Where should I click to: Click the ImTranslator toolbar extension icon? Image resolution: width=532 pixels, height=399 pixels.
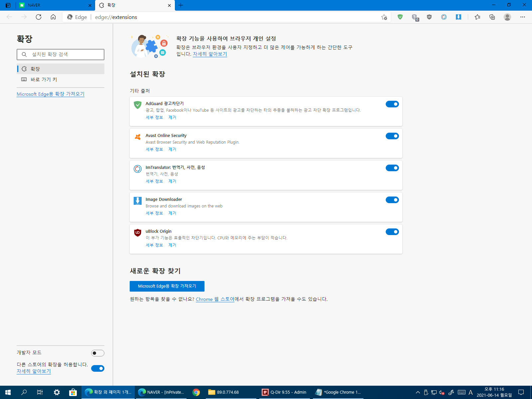(444, 17)
